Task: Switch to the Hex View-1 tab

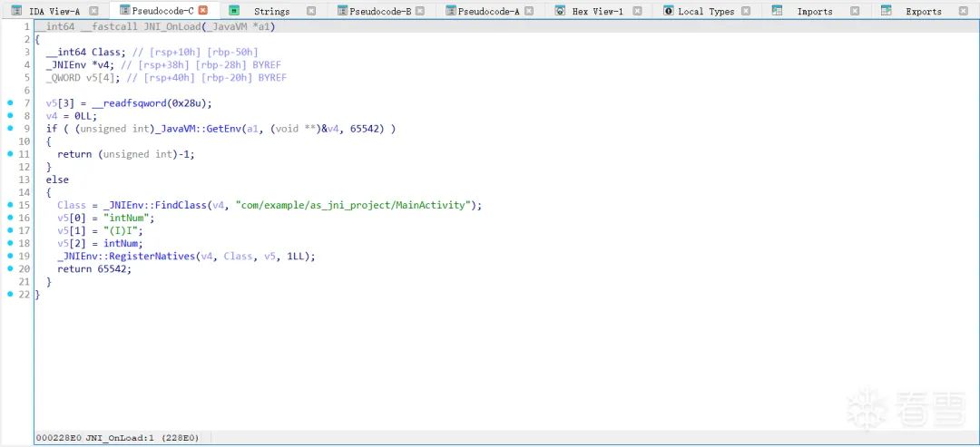Action: 597,11
